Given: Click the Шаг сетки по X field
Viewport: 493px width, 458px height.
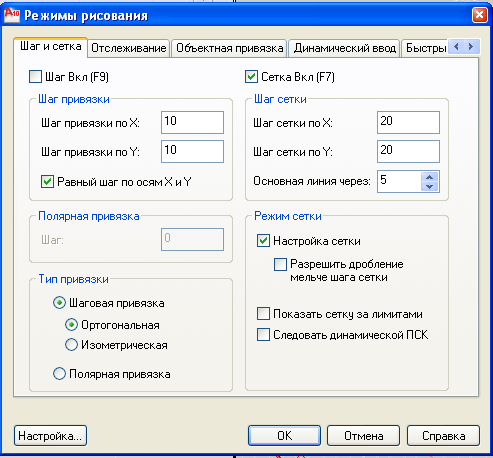Looking at the screenshot, I should [408, 122].
